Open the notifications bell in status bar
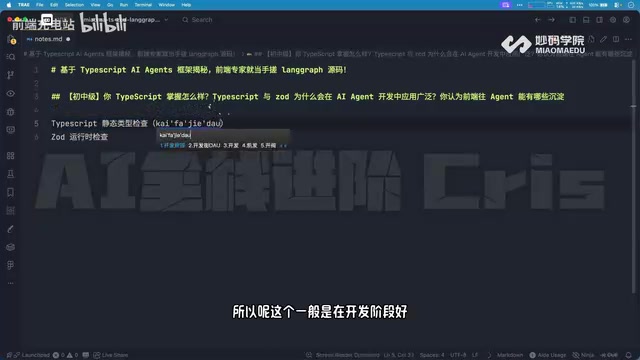The image size is (640, 360). click(629, 355)
